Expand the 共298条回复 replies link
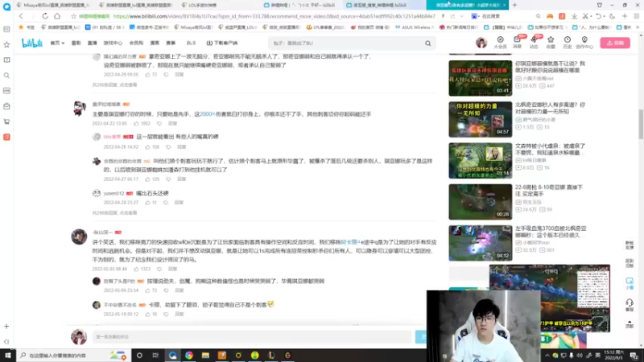The height and width of the screenshot is (362, 644). click(x=114, y=213)
